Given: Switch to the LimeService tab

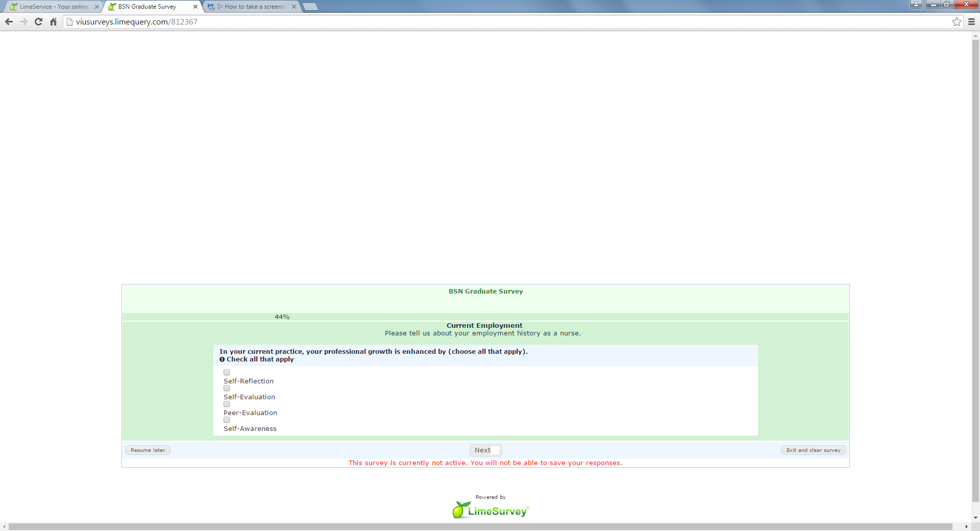Looking at the screenshot, I should [53, 7].
